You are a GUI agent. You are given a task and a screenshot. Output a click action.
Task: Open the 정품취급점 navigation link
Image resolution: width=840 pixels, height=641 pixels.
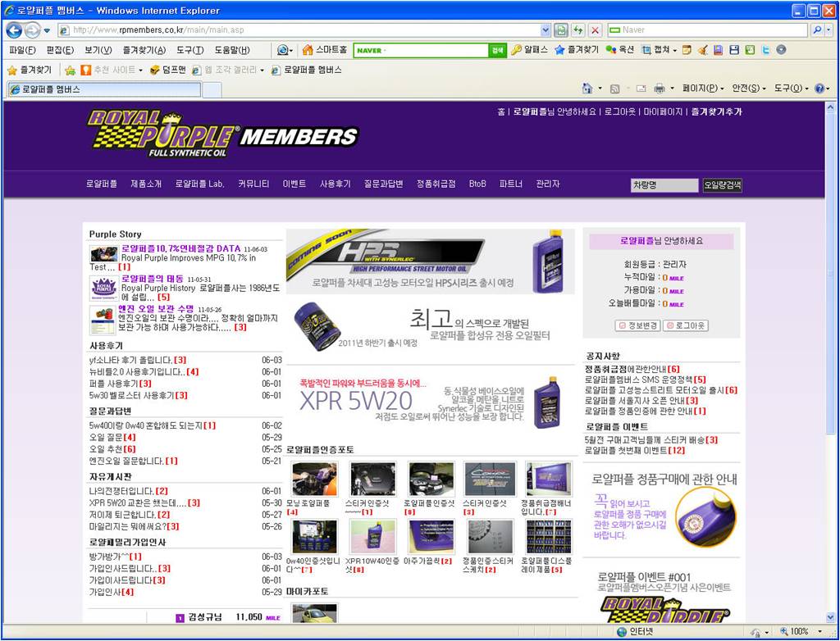point(436,184)
